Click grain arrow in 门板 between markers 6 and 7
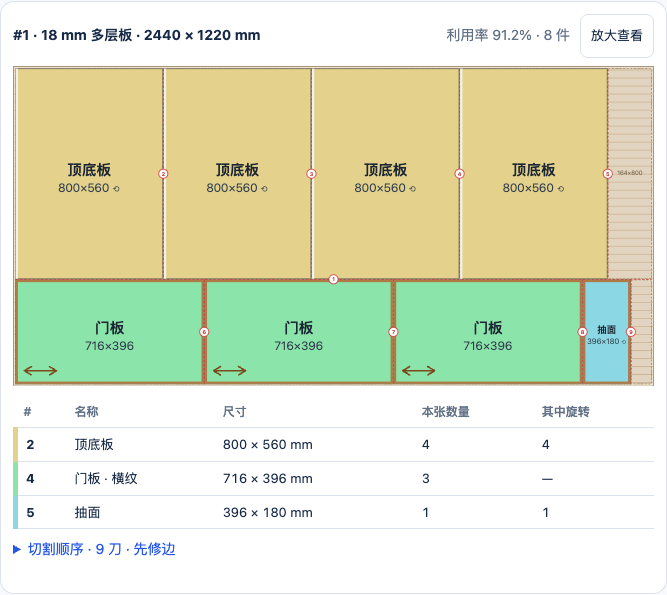The height and width of the screenshot is (595, 667). click(230, 371)
